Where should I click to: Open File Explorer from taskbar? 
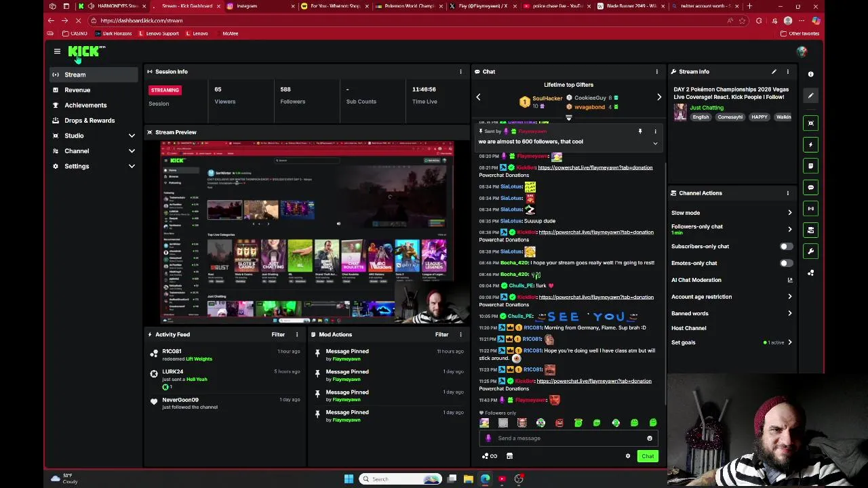[468, 479]
